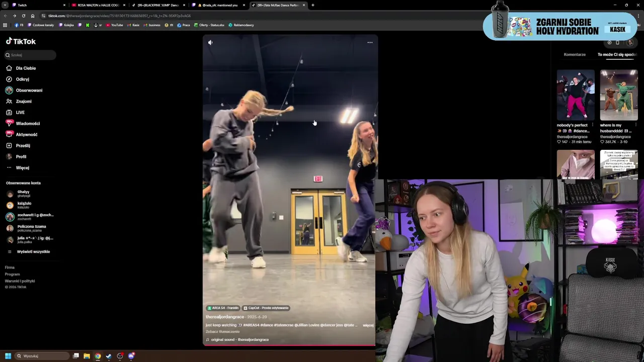Open Steam from taskbar
Image resolution: width=644 pixels, height=362 pixels.
(x=109, y=356)
